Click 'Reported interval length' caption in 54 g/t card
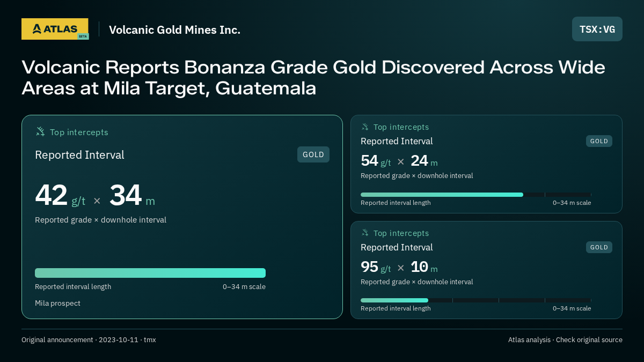The width and height of the screenshot is (644, 362). tap(396, 203)
